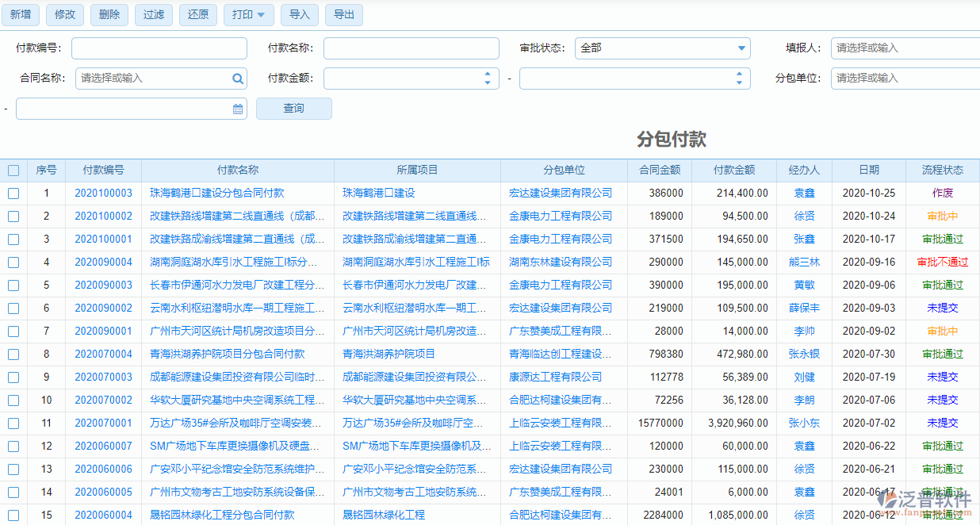Expand the 打印 print dropdown arrow
This screenshot has height=525, width=980.
point(262,14)
